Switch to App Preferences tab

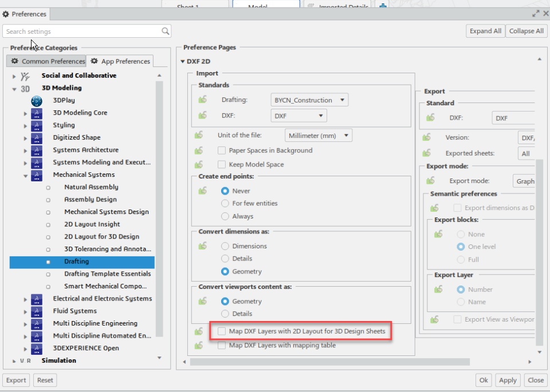pyautogui.click(x=120, y=61)
